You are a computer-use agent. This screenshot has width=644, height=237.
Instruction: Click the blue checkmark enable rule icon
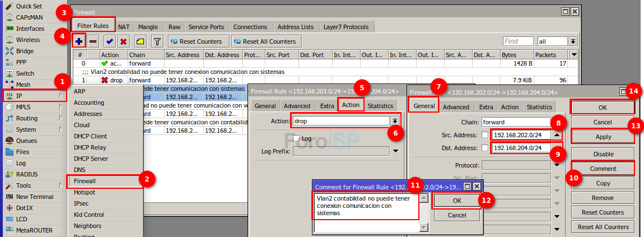110,41
